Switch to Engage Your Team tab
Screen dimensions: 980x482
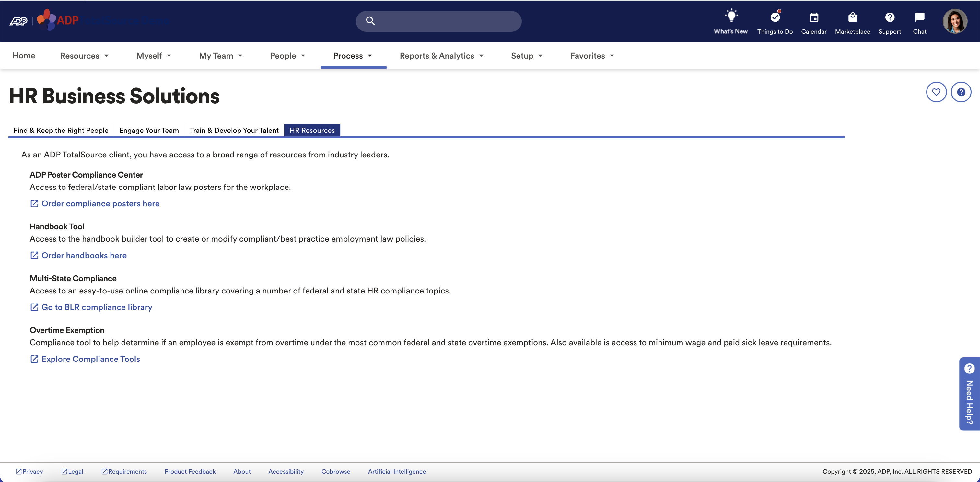point(149,131)
